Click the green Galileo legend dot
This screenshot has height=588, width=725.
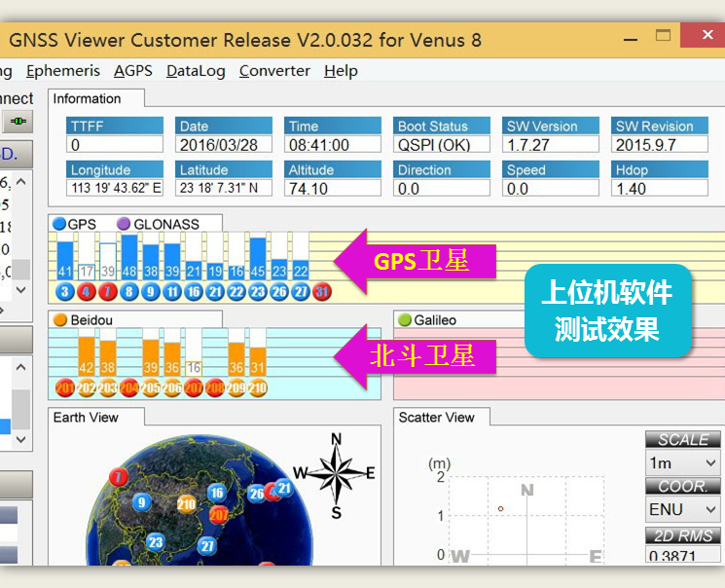tap(405, 319)
